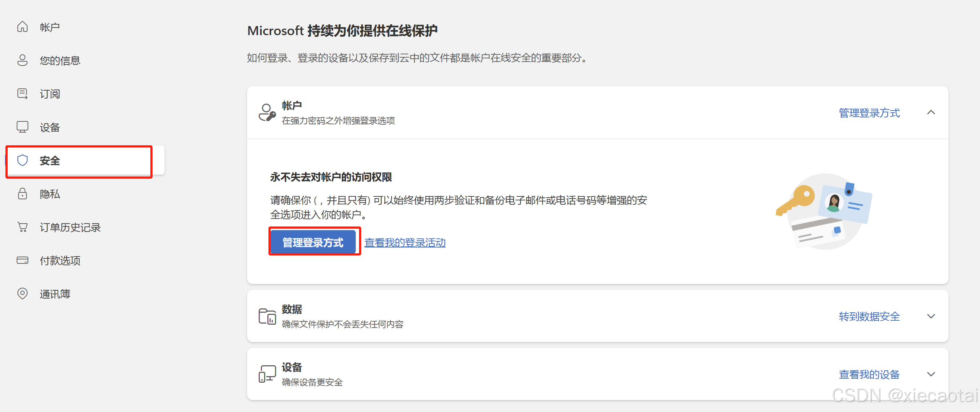Click the person icon for 您的信息
The width and height of the screenshot is (980, 412).
[22, 60]
